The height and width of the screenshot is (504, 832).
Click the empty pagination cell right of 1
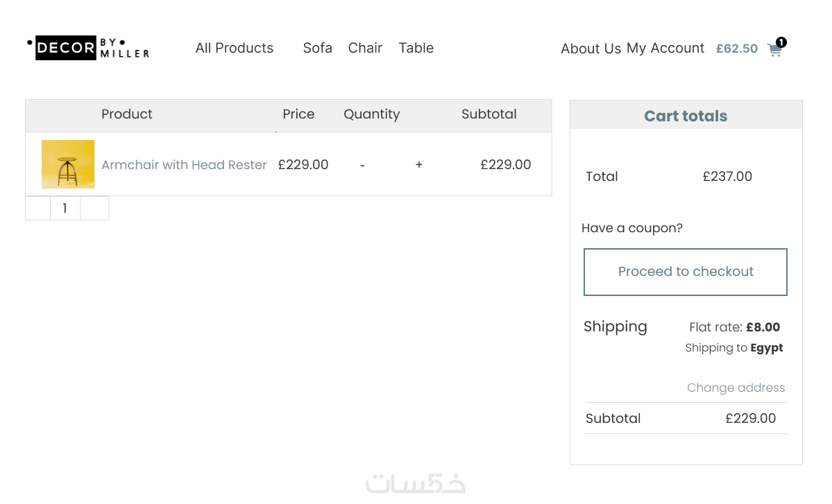94,208
